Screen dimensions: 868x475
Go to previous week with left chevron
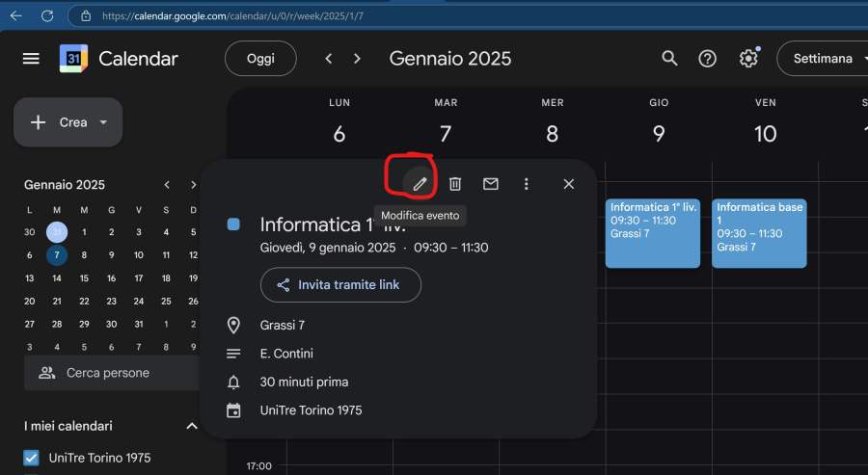329,59
